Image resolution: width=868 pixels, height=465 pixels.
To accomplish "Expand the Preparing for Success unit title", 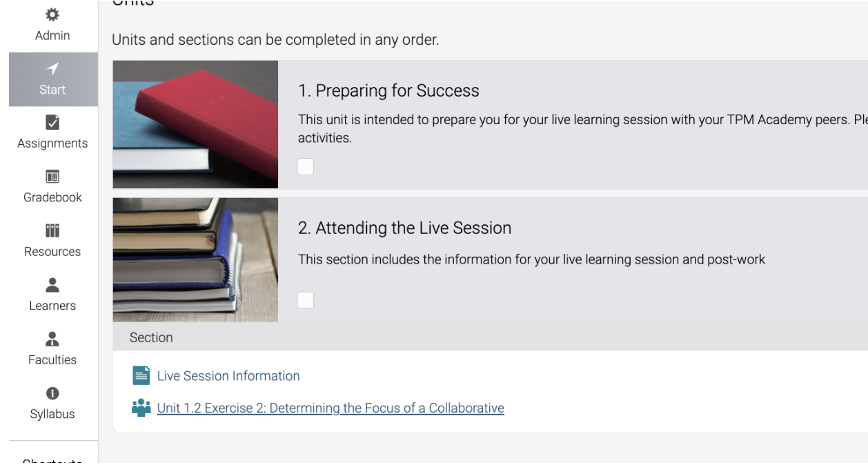I will pyautogui.click(x=388, y=90).
